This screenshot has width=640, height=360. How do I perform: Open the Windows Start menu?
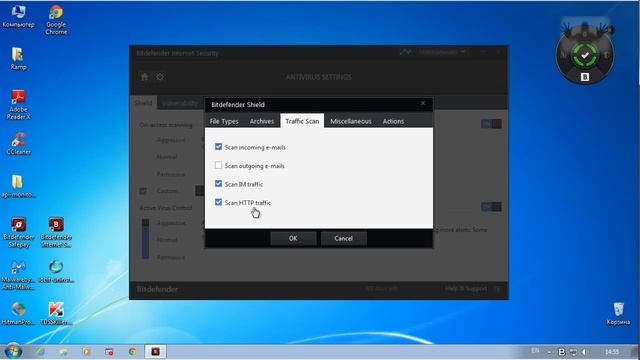coord(13,351)
